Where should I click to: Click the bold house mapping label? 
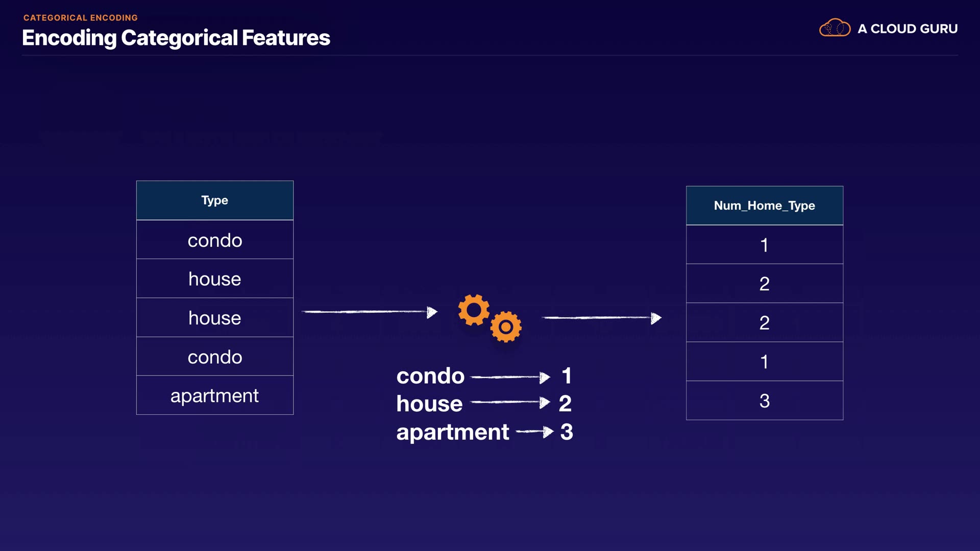[429, 404]
